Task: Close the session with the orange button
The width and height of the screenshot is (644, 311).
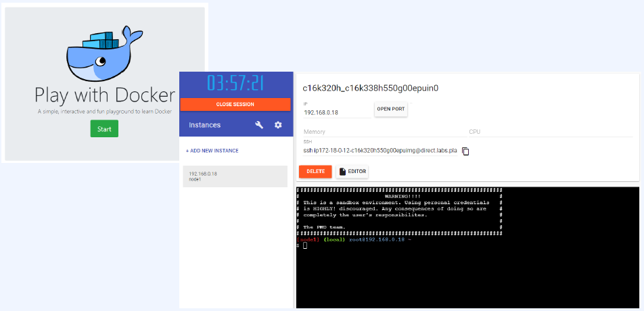Action: click(235, 104)
